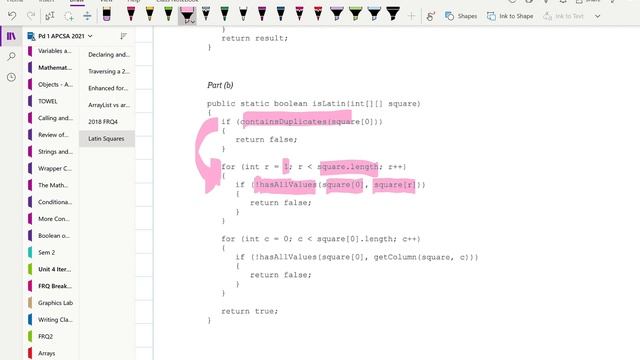
Task: Open Search from the sidebar
Action: pyautogui.click(x=11, y=56)
